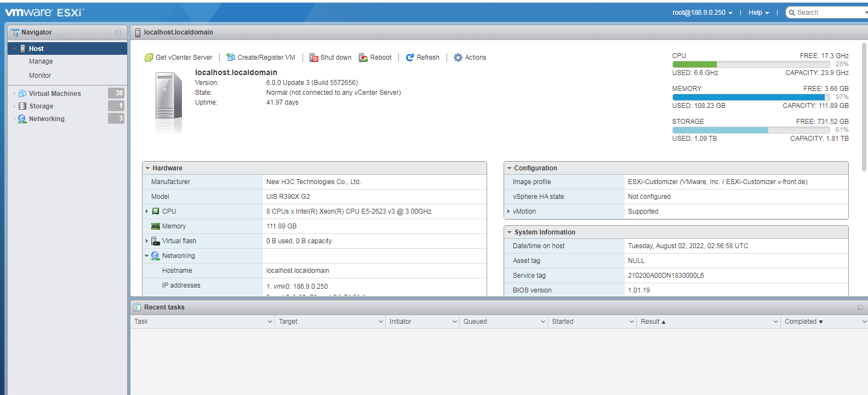Open the Task column dropdown
Image resolution: width=868 pixels, height=395 pixels.
point(270,322)
